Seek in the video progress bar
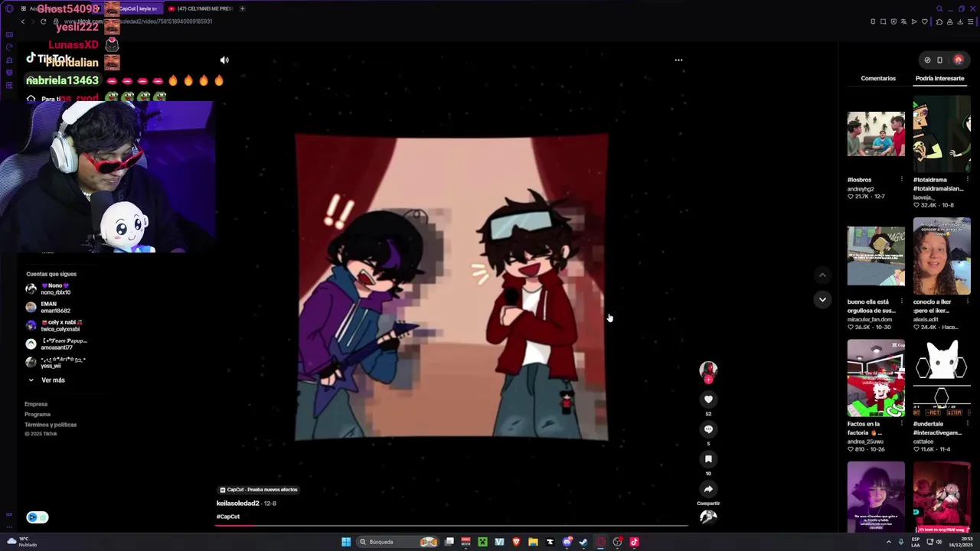This screenshot has width=980, height=551. [x=452, y=526]
